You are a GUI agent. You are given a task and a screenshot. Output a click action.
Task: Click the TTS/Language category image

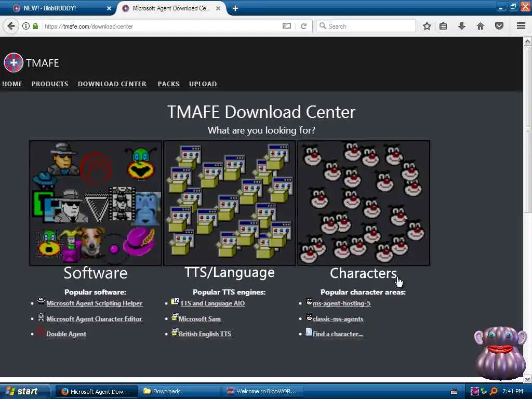click(229, 203)
